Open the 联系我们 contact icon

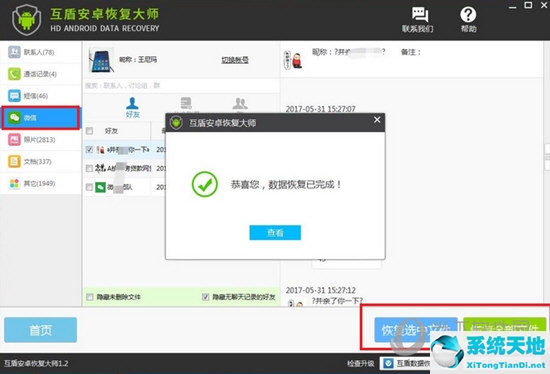point(418,19)
